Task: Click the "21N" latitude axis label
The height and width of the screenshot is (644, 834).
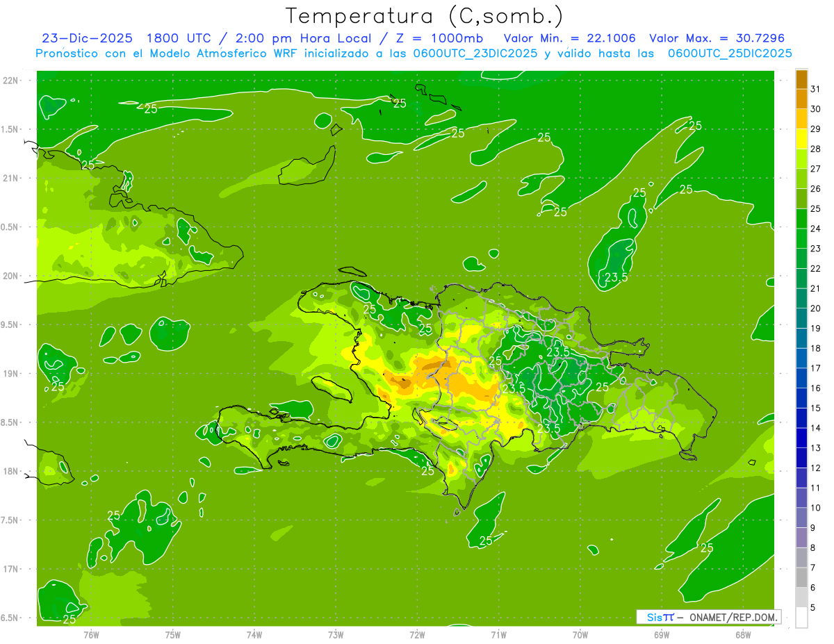Action: click(x=12, y=179)
